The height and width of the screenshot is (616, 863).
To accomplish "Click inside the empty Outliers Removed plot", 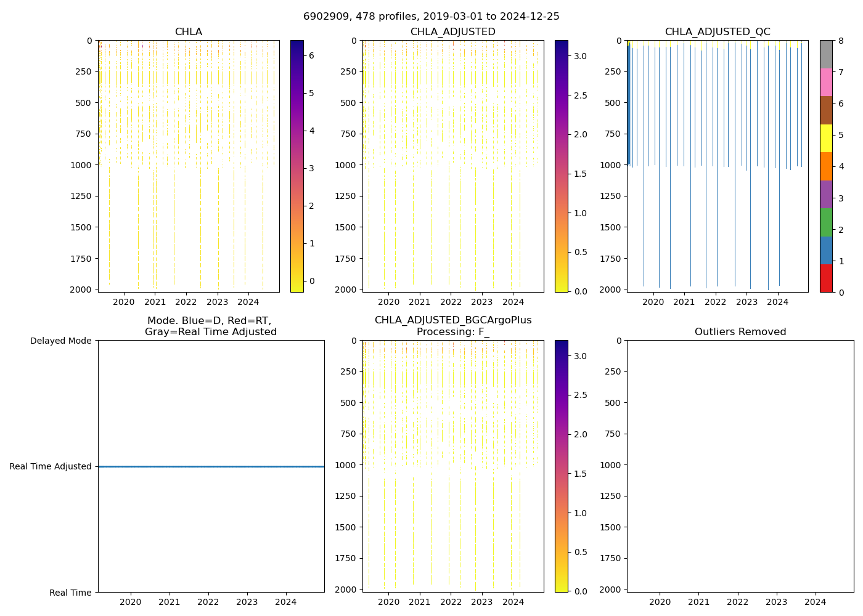I will point(740,466).
